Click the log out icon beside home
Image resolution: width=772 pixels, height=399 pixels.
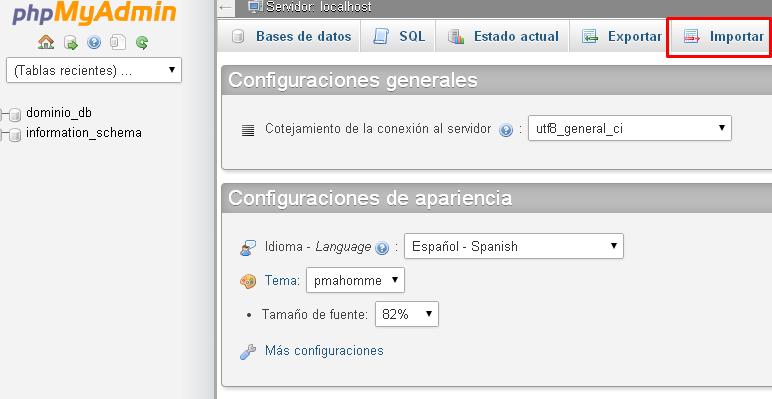tap(70, 43)
